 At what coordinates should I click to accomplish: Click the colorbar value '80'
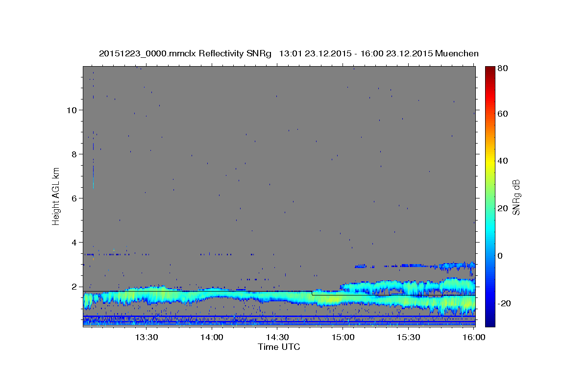[502, 69]
